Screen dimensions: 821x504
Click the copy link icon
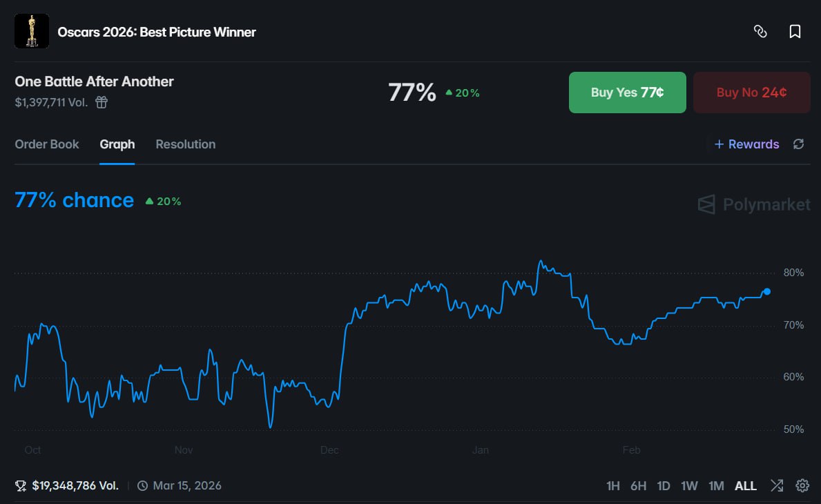[760, 32]
